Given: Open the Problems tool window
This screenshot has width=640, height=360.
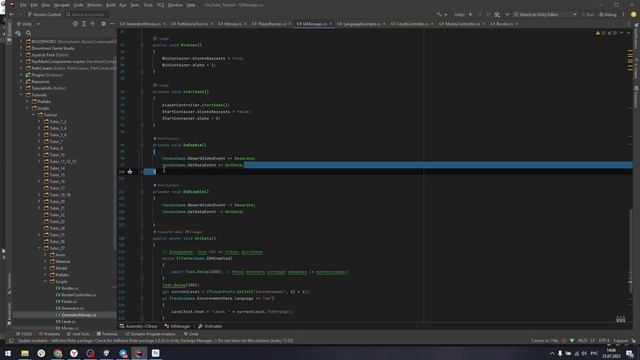Looking at the screenshot, I should tap(49, 334).
